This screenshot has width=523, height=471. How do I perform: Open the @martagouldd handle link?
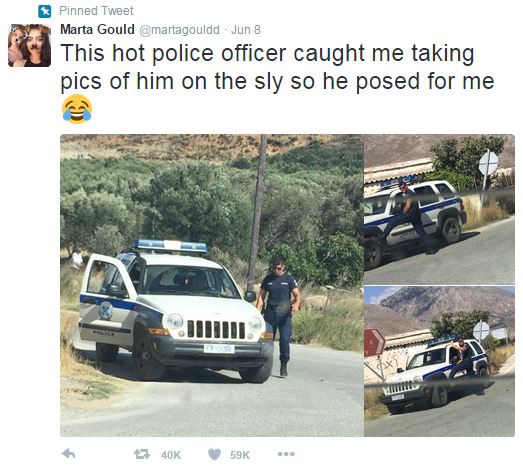(x=179, y=30)
